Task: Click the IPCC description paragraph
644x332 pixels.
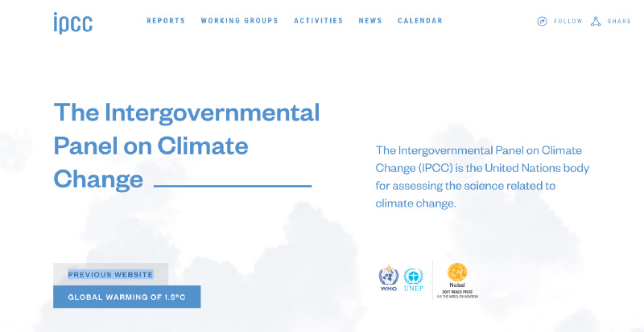Action: pos(482,177)
